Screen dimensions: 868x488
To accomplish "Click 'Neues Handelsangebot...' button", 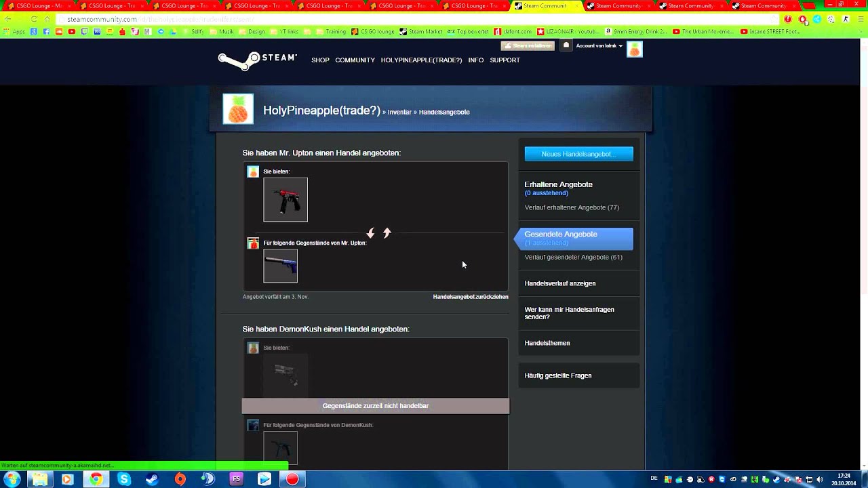I will pyautogui.click(x=579, y=155).
